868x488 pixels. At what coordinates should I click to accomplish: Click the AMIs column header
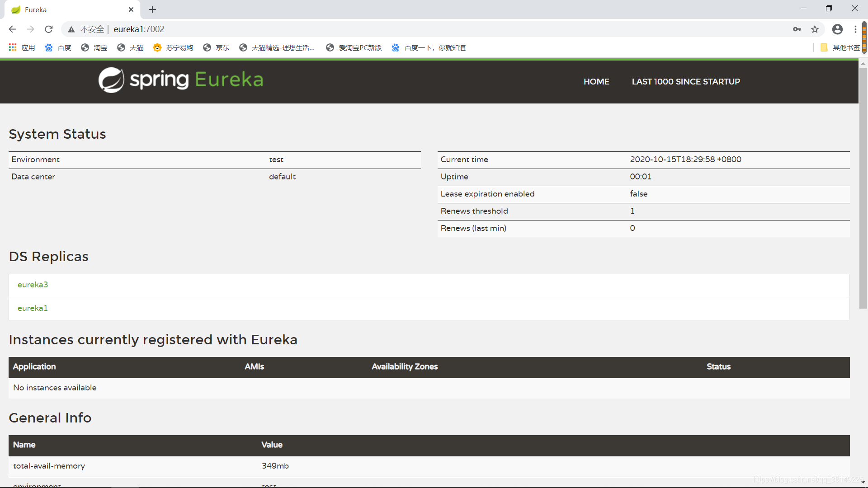[255, 367]
